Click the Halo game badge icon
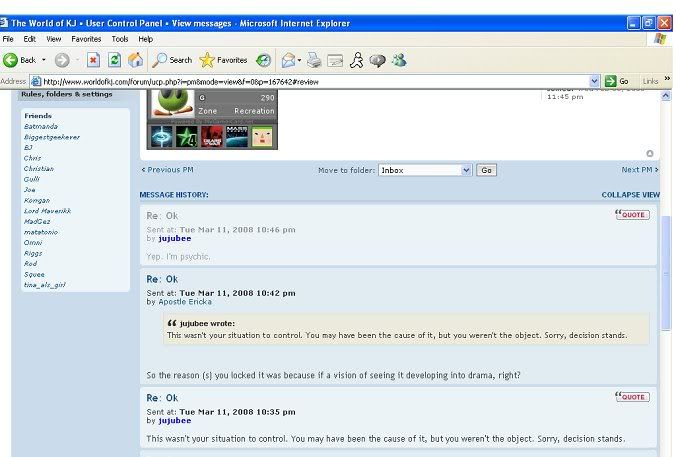676x457 pixels. [x=162, y=137]
